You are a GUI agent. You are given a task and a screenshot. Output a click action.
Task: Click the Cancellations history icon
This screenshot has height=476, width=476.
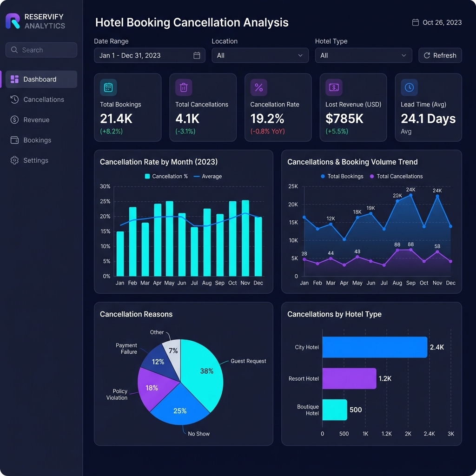(14, 99)
